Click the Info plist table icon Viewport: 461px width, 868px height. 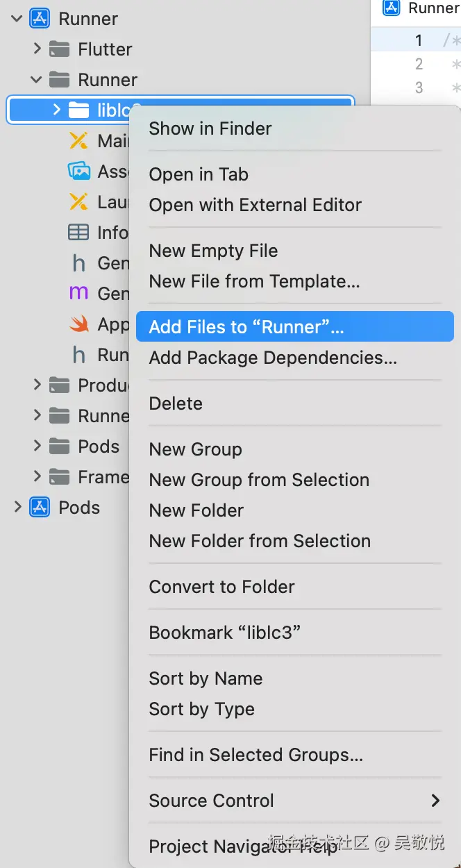click(78, 232)
